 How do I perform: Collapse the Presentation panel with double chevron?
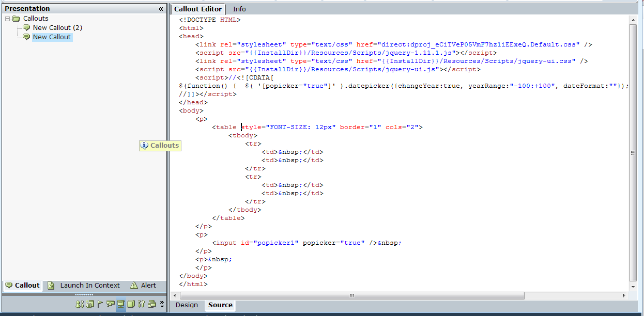(161, 9)
